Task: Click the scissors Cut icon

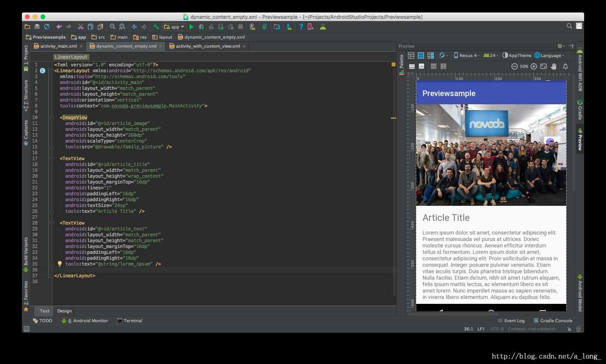Action: pos(81,27)
